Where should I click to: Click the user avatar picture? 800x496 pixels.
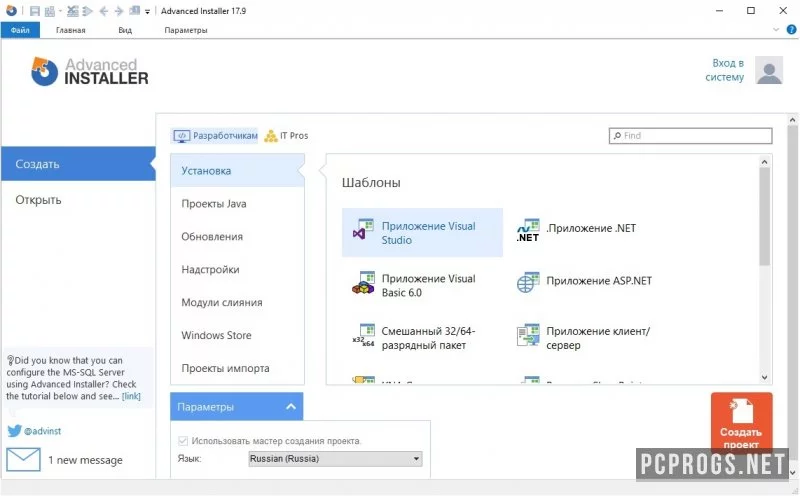coord(769,70)
